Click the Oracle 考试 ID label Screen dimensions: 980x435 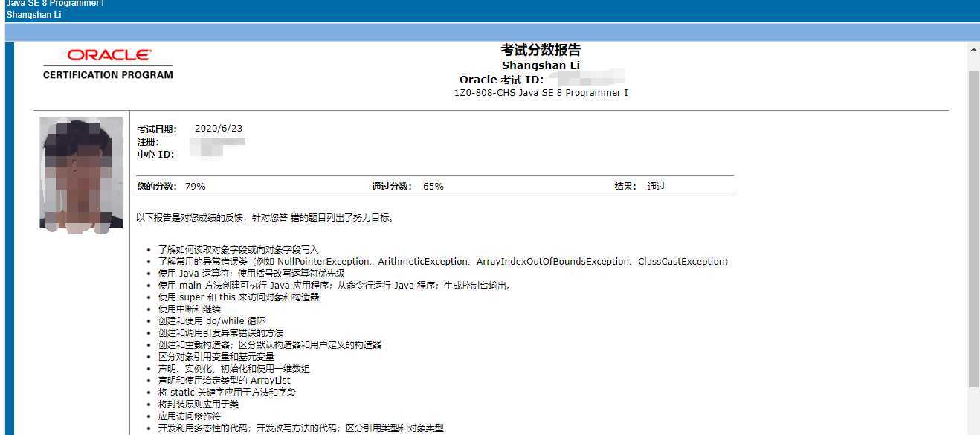[x=502, y=80]
